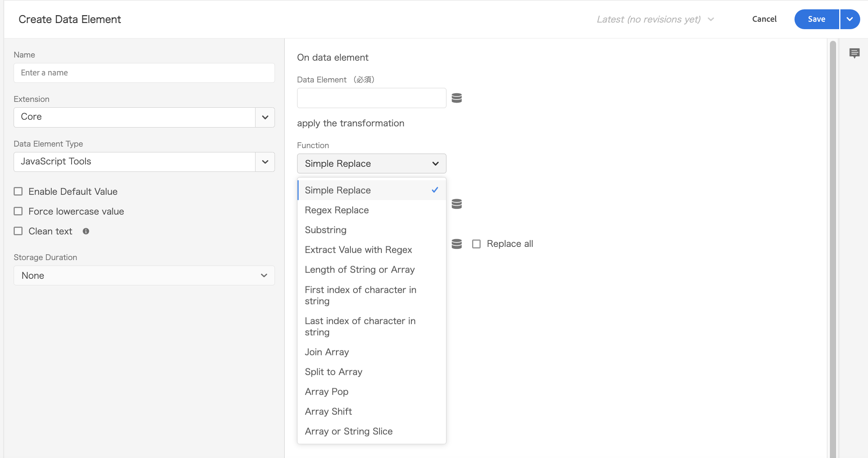This screenshot has height=458, width=868.
Task: Select the Split to Array function option
Action: point(334,371)
